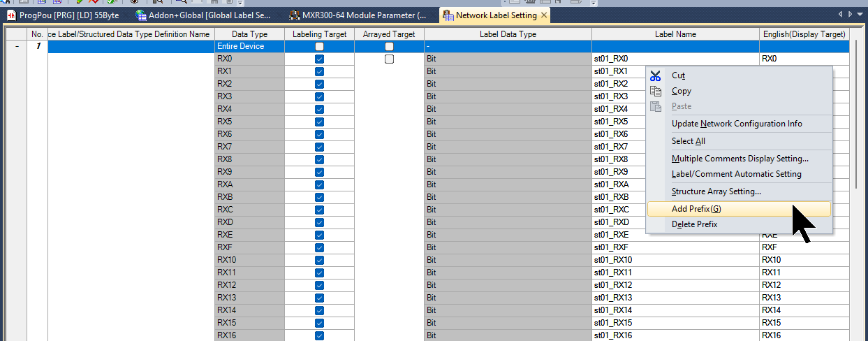Image resolution: width=868 pixels, height=341 pixels.
Task: Select Delete Prefix in the context menu
Action: (x=694, y=224)
